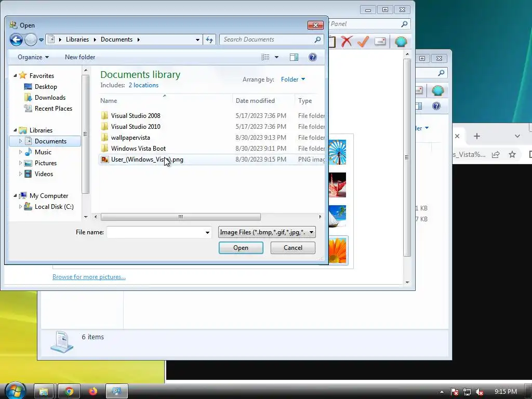Collapse the My Computer group
The image size is (532, 399).
[15, 195]
